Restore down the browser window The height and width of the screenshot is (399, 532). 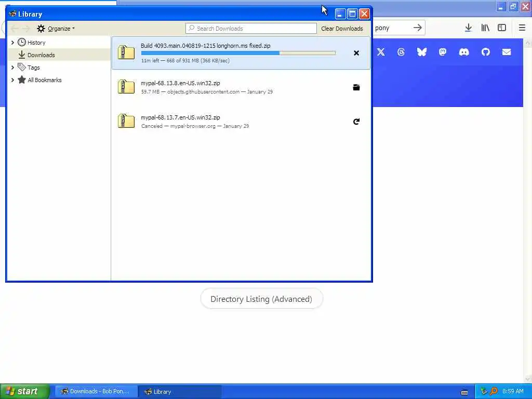pos(513,6)
